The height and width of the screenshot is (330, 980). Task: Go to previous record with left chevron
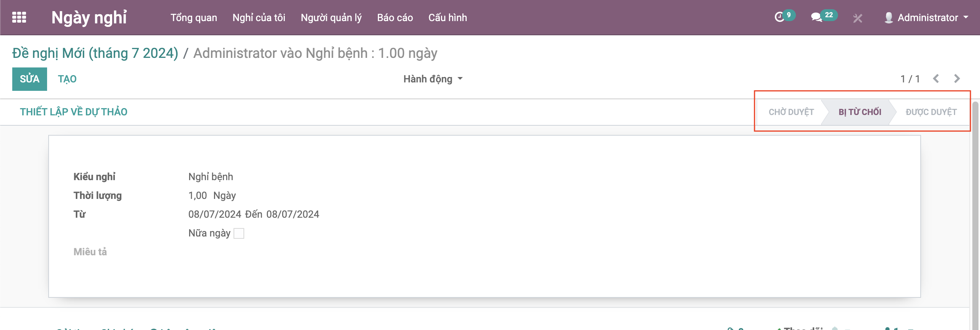pos(936,79)
